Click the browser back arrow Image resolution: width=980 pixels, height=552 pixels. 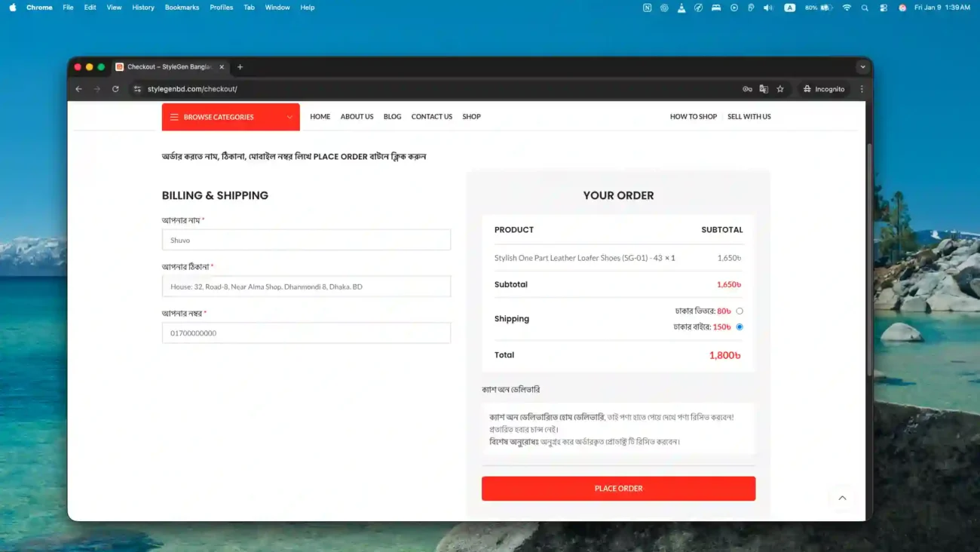[78, 89]
